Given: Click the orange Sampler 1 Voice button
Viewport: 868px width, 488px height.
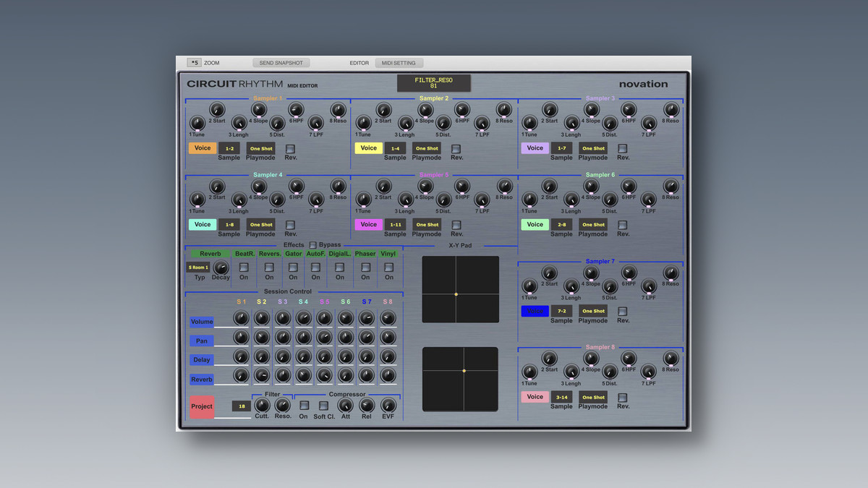Looking at the screenshot, I should (x=203, y=147).
